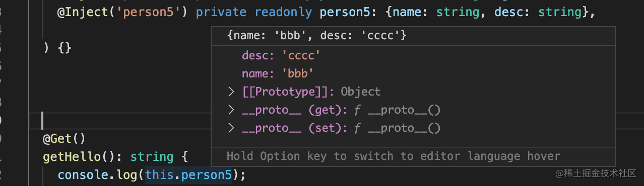
Task: Click the getHello method name
Action: click(72, 157)
